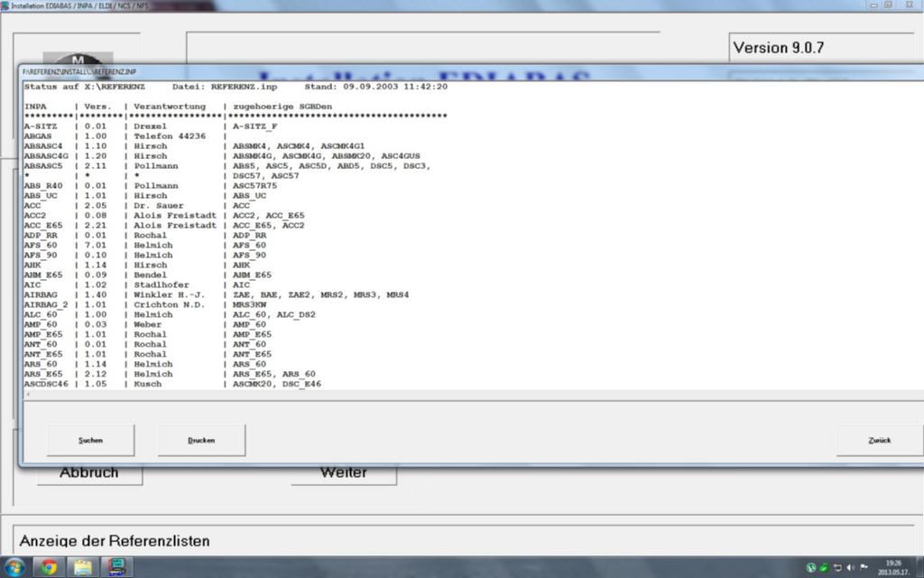924x578 pixels.
Task: Open the Action Center flag icon
Action: click(x=864, y=567)
